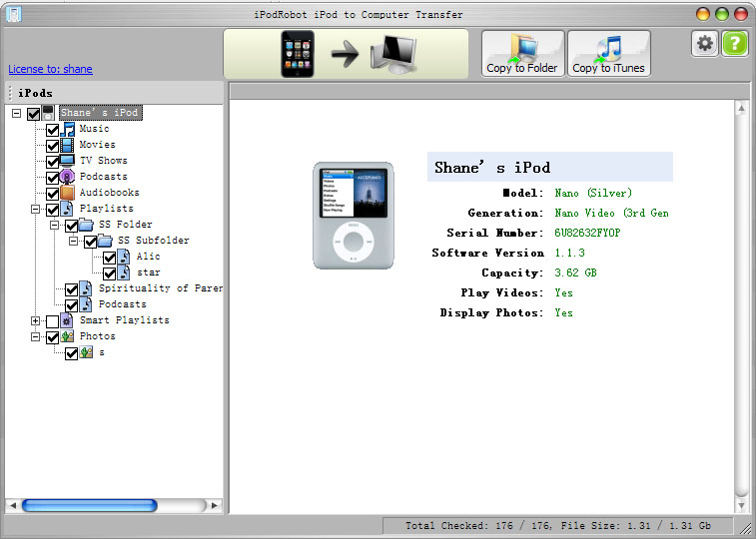Click the iPod touch device icon in banner

coord(298,54)
